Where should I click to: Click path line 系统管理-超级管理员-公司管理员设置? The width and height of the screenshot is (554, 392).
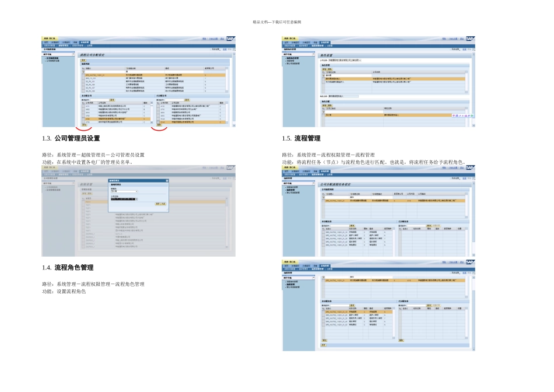click(x=93, y=155)
